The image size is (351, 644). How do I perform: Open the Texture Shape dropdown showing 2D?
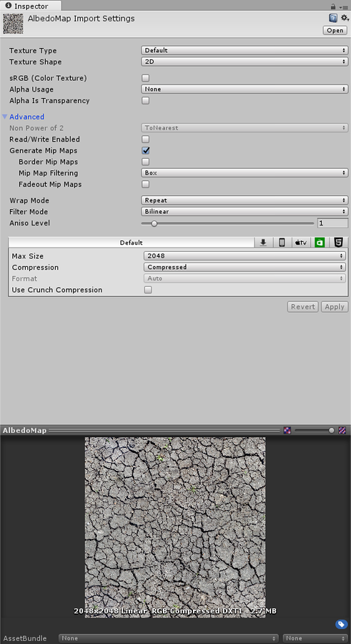[x=244, y=62]
